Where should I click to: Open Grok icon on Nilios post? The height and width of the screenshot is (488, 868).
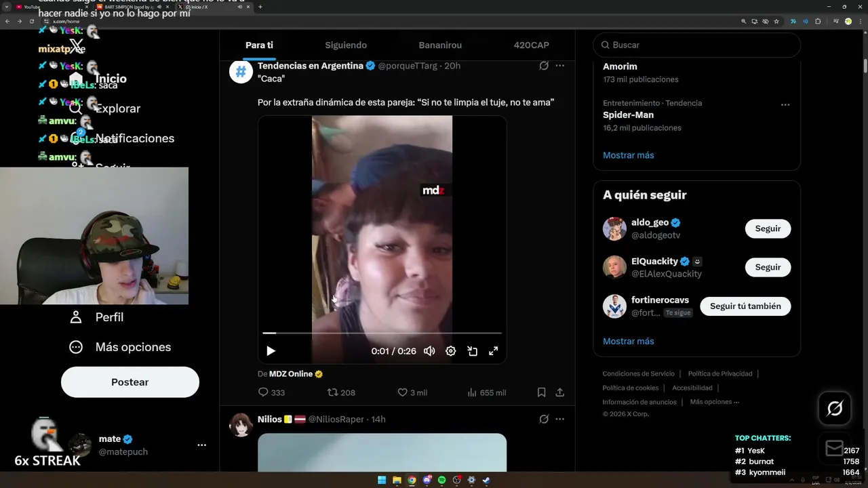pos(544,419)
